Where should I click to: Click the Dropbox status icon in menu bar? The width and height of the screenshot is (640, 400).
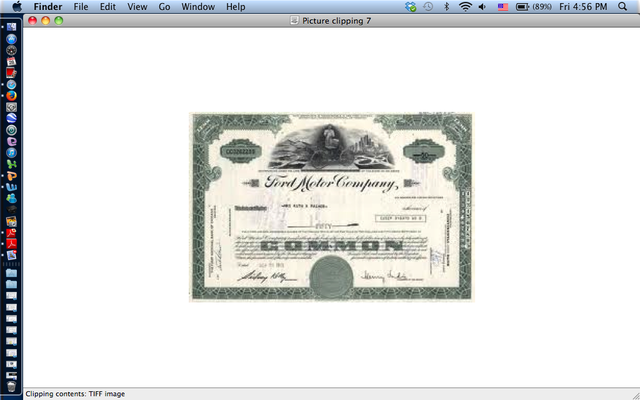[x=411, y=7]
